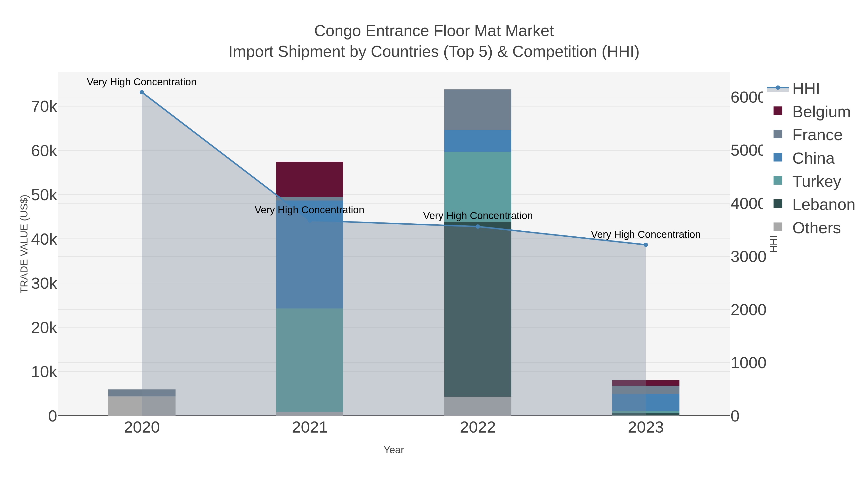Image resolution: width=868 pixels, height=488 pixels.
Task: Click the 'Year' axis title
Action: pyautogui.click(x=393, y=450)
